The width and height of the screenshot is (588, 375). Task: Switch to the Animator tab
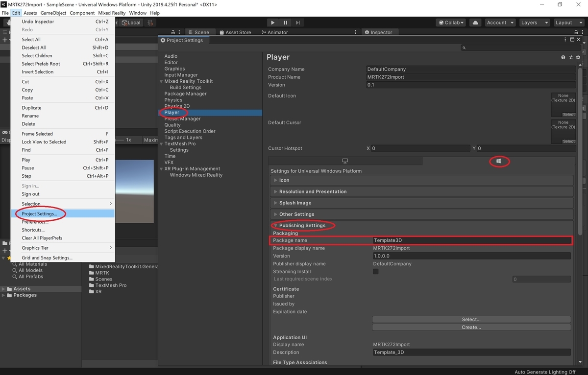[x=274, y=32]
